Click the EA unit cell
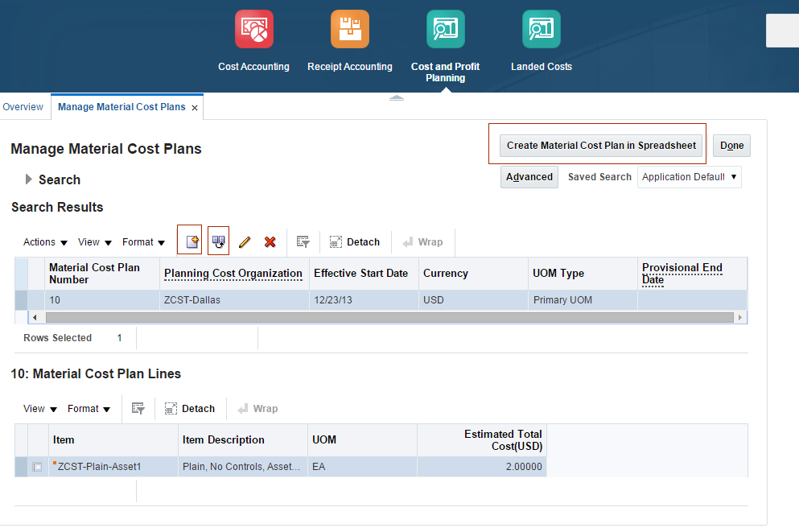 (362, 467)
